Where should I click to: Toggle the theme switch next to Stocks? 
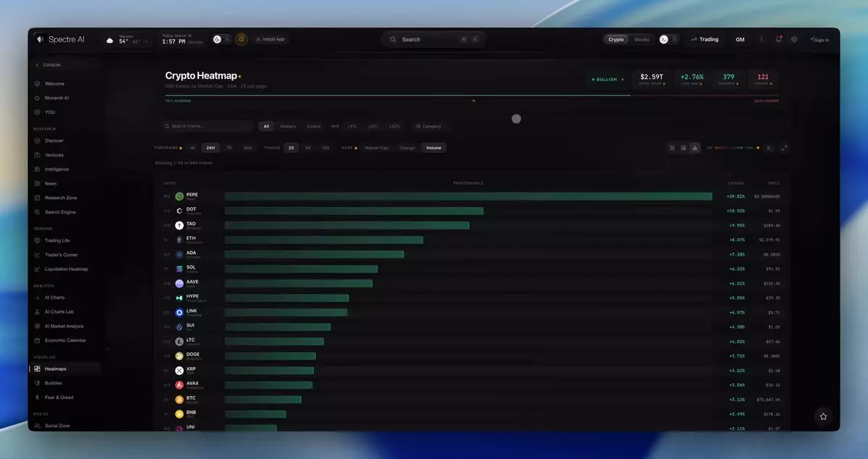(669, 39)
